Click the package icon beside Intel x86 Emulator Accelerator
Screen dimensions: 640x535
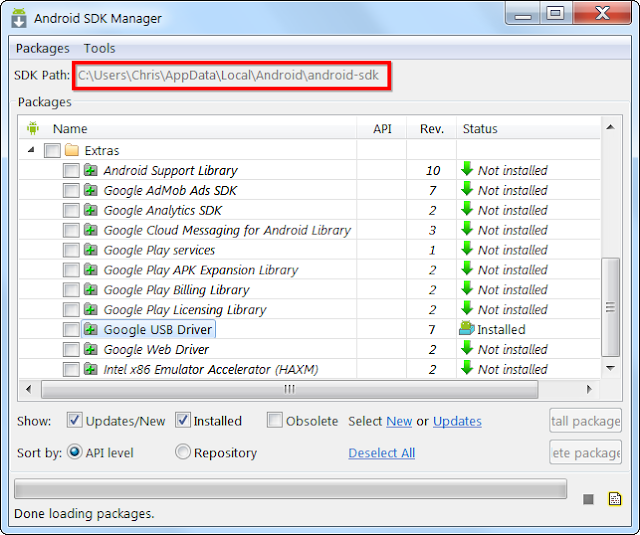pos(91,369)
